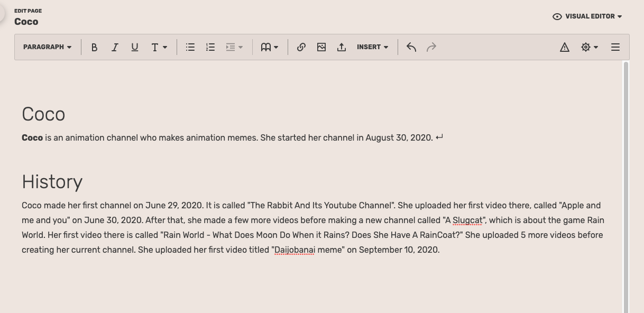Insert a bulleted list
This screenshot has width=644, height=313.
[190, 47]
